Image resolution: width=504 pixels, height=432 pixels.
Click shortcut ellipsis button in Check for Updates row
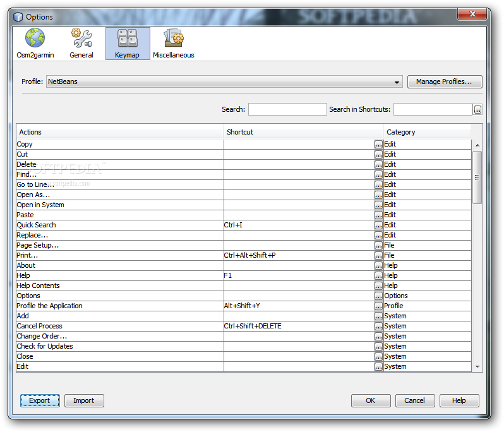[379, 347]
